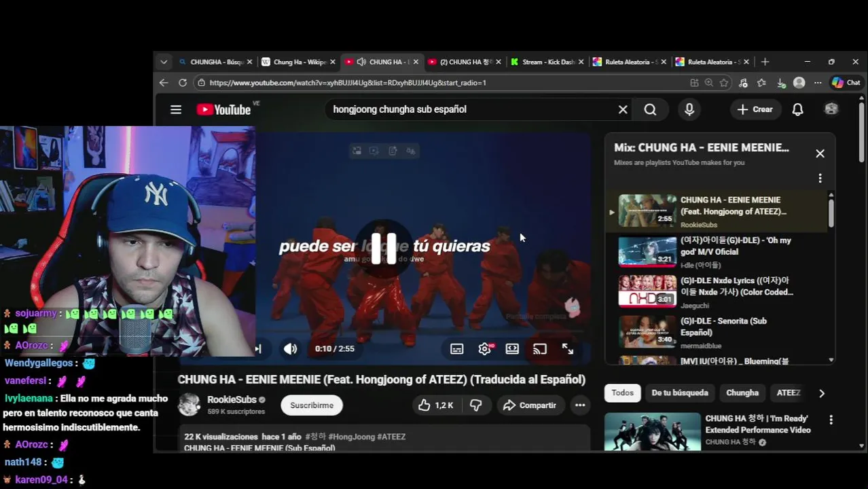Like the video showing 1,2 K
868x489 pixels.
(x=436, y=405)
